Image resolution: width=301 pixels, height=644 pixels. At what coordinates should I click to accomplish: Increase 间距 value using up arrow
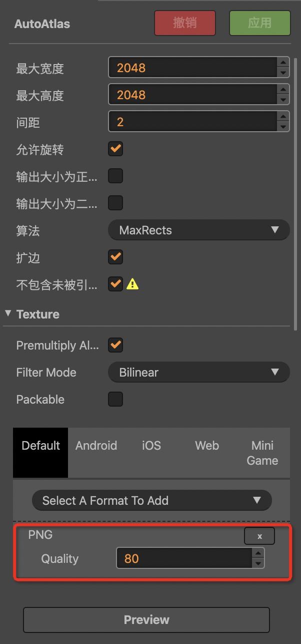[283, 116]
